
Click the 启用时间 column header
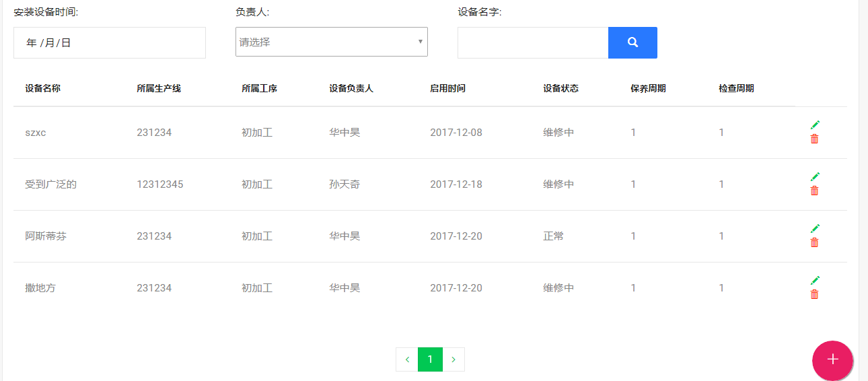pyautogui.click(x=447, y=88)
